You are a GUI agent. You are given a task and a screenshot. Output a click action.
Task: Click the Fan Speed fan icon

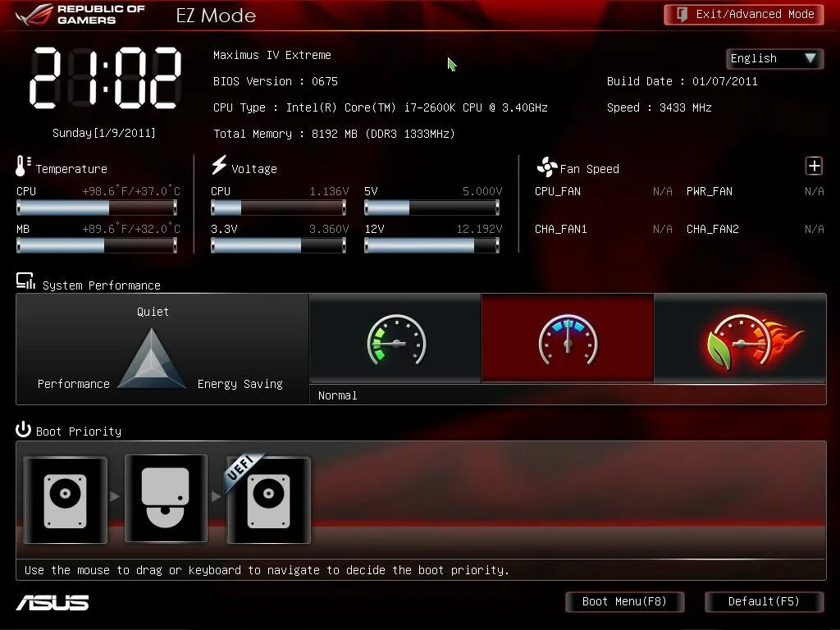[x=547, y=167]
